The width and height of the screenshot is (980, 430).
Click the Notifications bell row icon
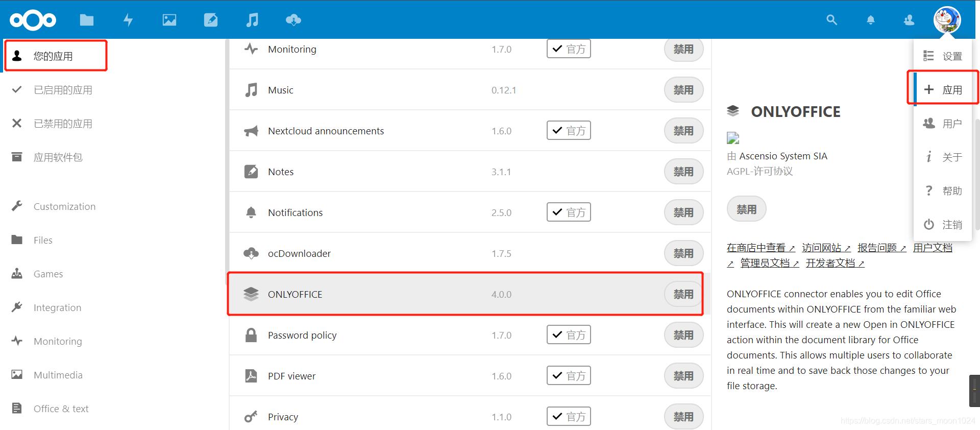[x=251, y=212]
